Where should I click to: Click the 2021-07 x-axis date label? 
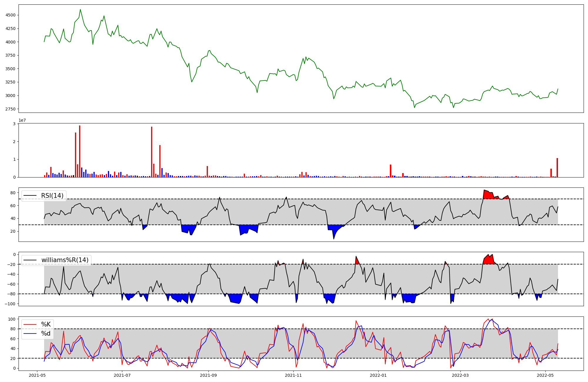point(122,375)
